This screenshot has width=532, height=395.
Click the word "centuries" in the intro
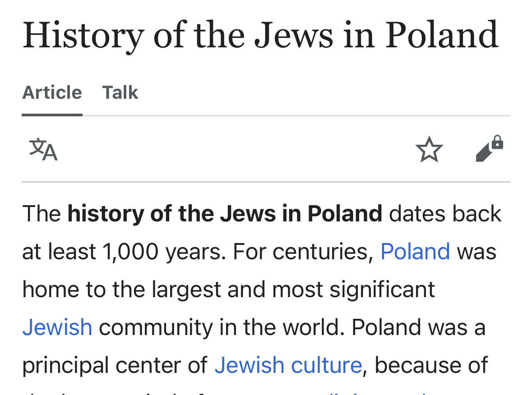pyautogui.click(x=323, y=252)
